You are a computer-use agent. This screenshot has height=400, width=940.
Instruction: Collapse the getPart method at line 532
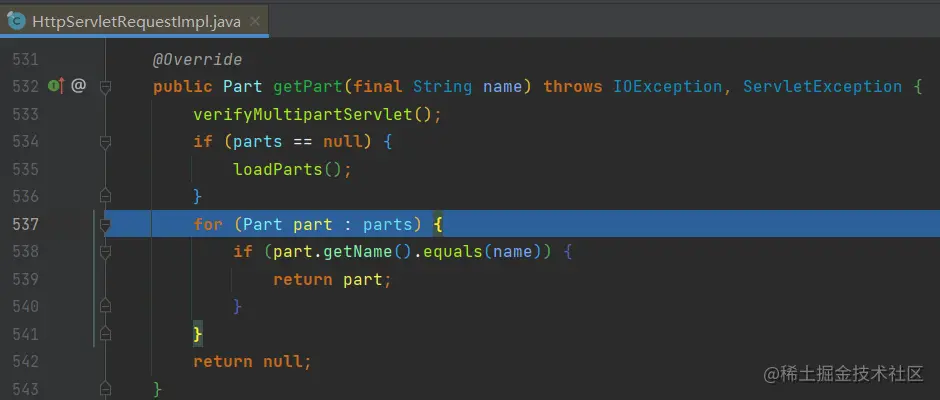(x=106, y=88)
